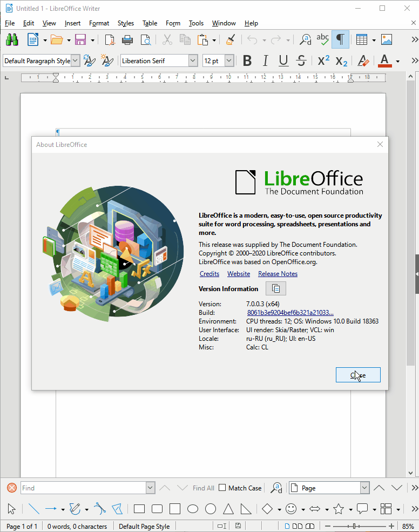Open the Insert menu
This screenshot has height=532, width=419.
[72, 23]
